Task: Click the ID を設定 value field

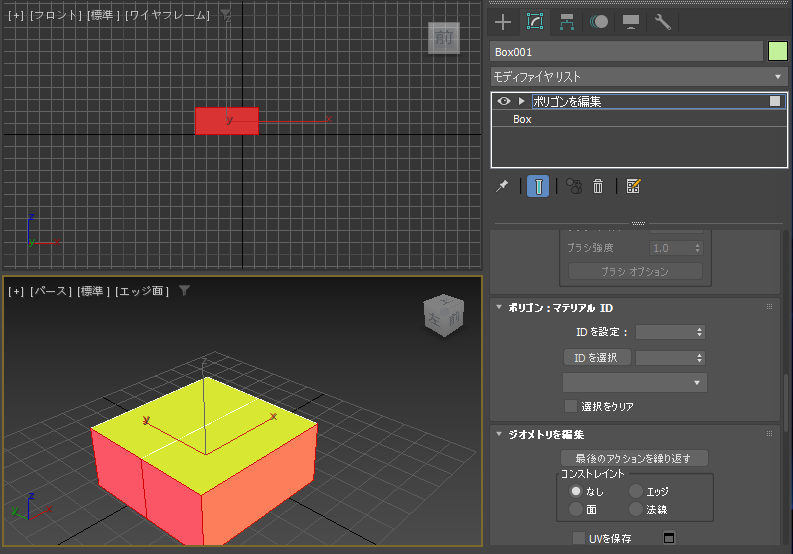Action: (x=665, y=332)
